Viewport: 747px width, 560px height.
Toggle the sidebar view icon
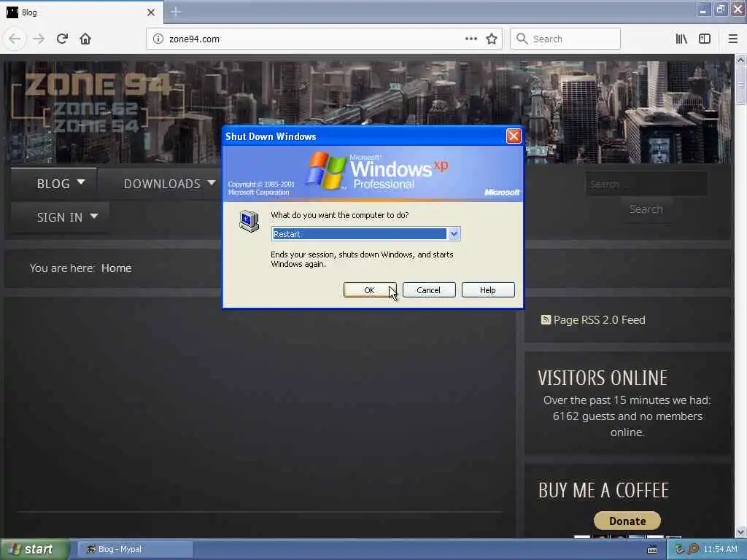point(705,39)
